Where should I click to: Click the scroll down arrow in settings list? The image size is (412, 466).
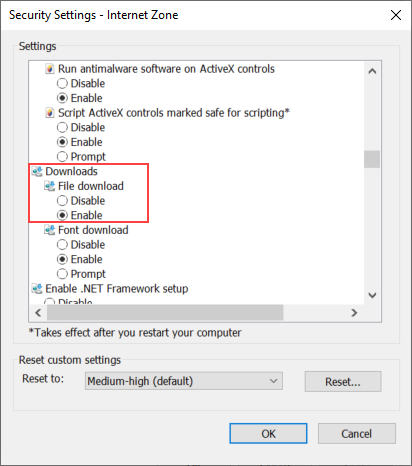coord(372,295)
